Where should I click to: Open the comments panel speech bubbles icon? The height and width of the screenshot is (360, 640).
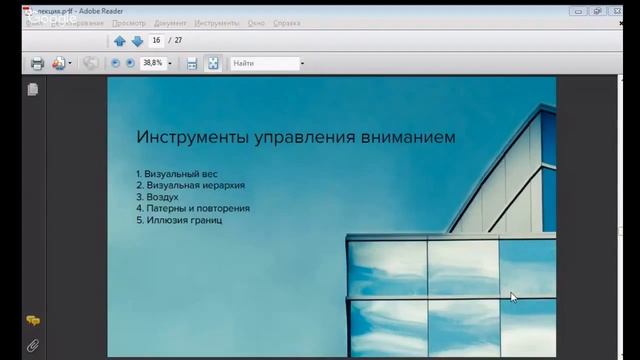click(x=33, y=321)
